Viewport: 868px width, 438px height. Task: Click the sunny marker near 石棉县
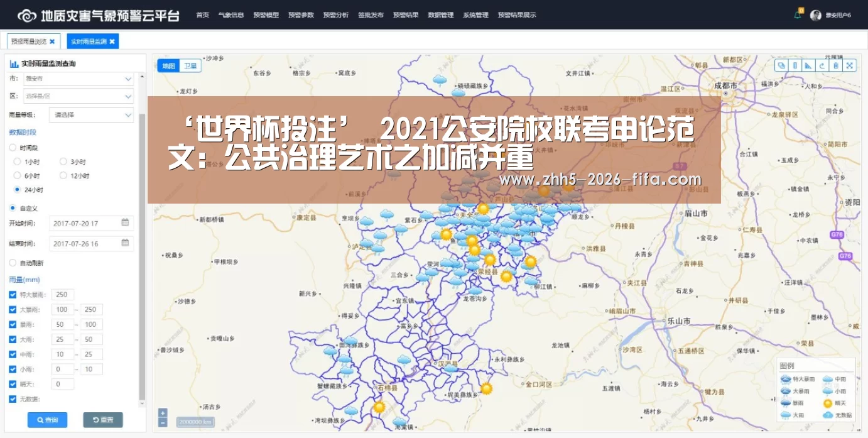(379, 407)
